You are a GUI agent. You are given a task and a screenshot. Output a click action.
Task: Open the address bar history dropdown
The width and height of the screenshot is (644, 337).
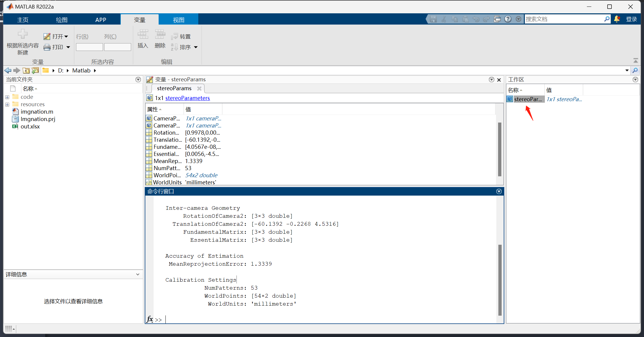tap(627, 70)
